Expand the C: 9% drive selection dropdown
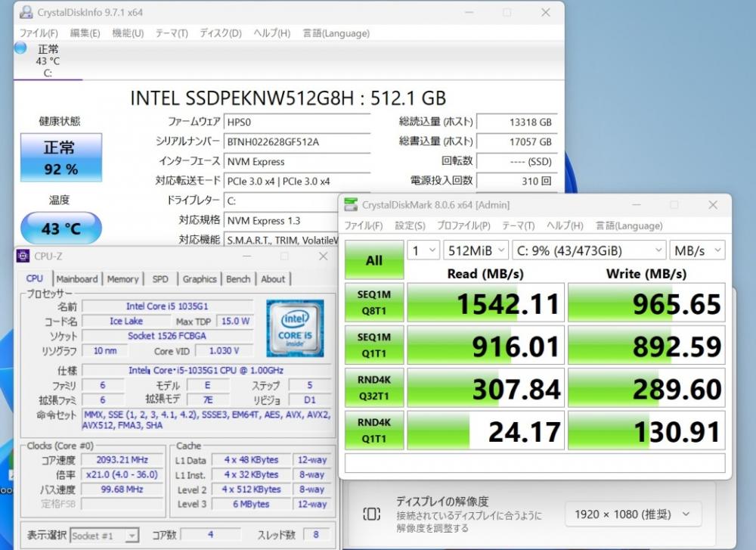The image size is (756, 550). pyautogui.click(x=588, y=250)
